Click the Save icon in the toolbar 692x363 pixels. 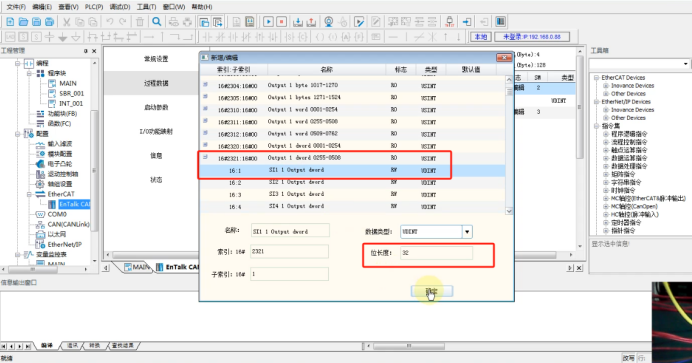[37, 22]
